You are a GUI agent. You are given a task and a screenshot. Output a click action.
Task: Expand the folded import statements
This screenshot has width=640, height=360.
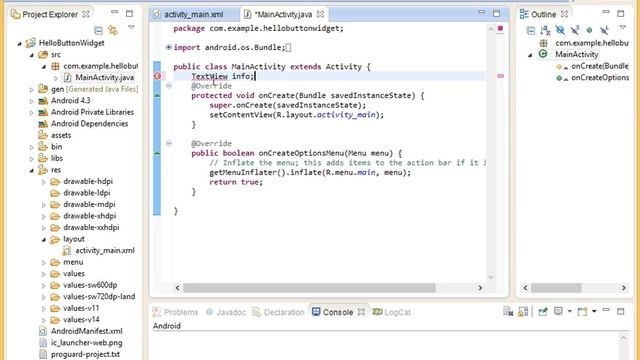click(168, 47)
